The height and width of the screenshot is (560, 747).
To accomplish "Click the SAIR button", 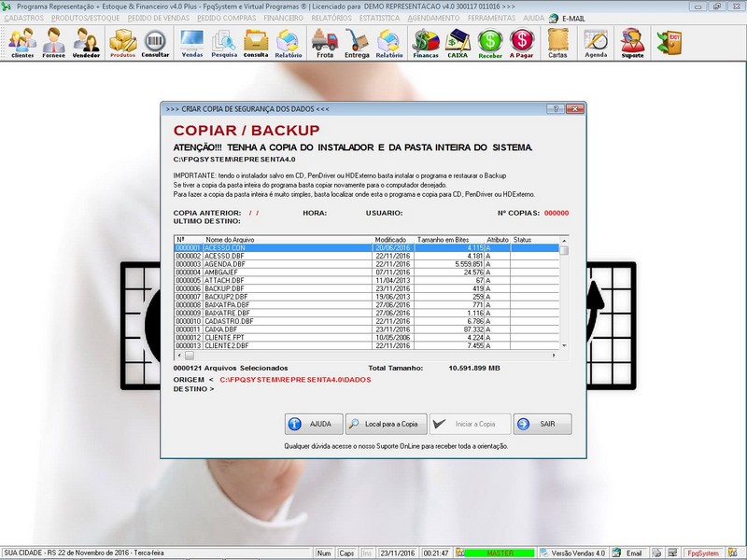I will (x=543, y=424).
